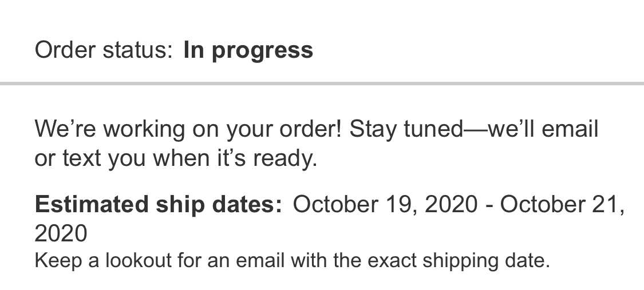
Task: Click "We're working on your order!" sentence
Action: point(189,129)
